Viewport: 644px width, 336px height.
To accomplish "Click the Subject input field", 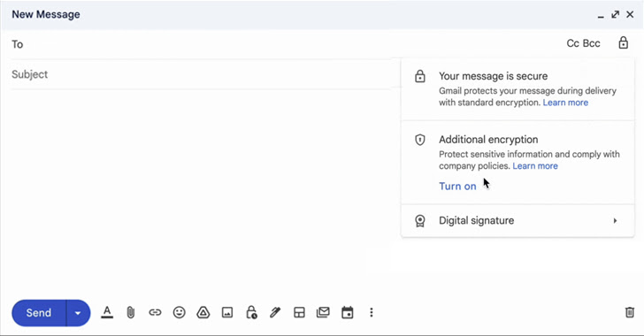I will tap(202, 74).
